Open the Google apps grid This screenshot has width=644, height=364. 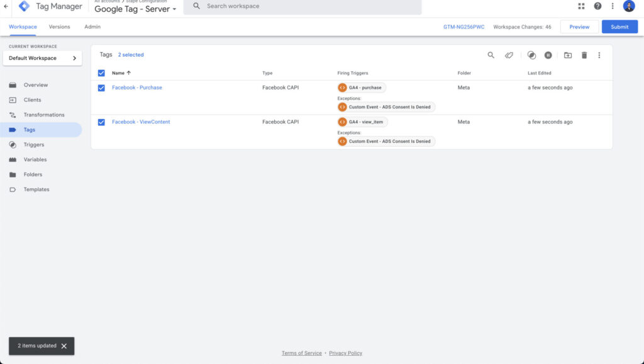[581, 6]
